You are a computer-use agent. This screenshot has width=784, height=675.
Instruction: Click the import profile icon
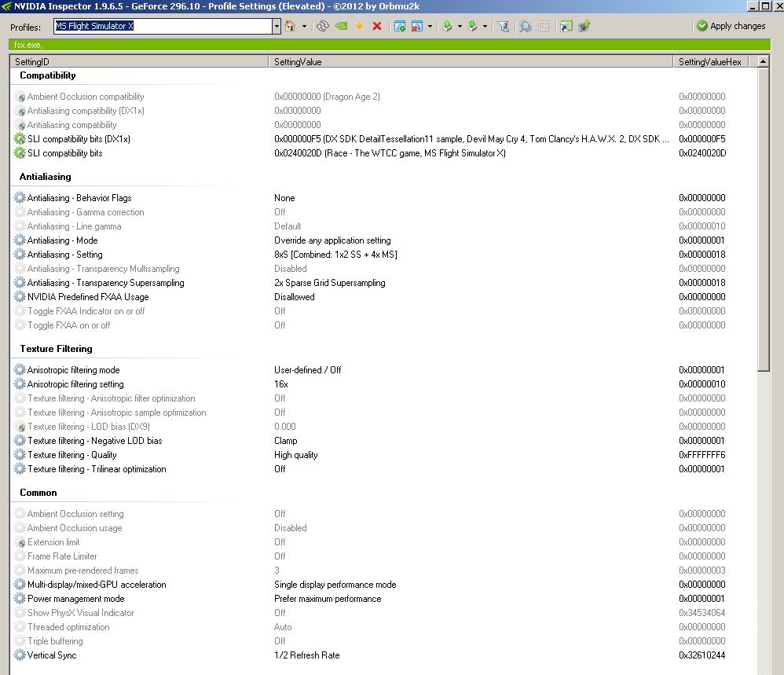[472, 26]
